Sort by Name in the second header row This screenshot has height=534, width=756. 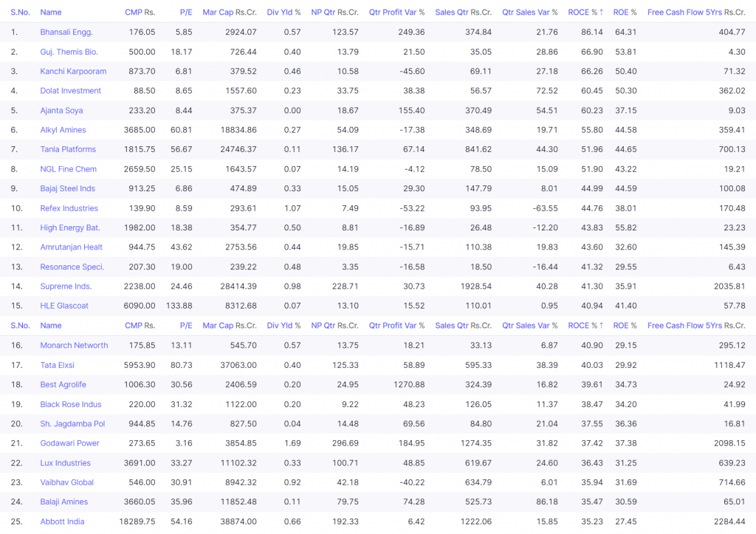[x=51, y=326]
